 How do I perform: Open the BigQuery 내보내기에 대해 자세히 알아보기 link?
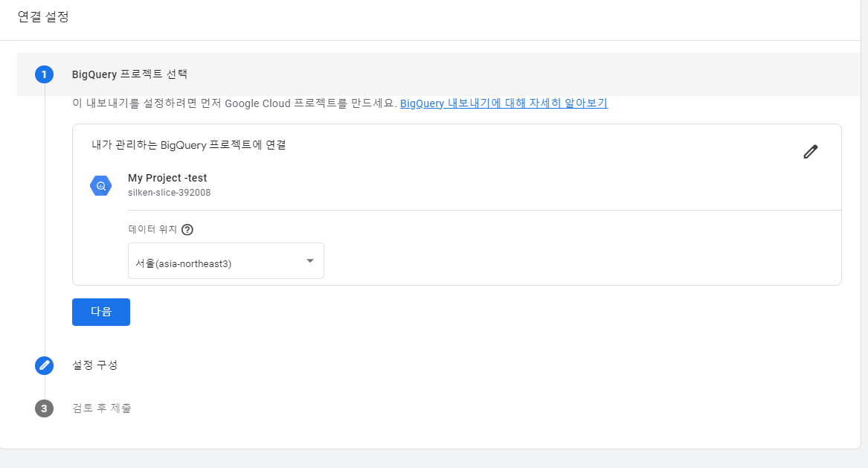tap(504, 103)
